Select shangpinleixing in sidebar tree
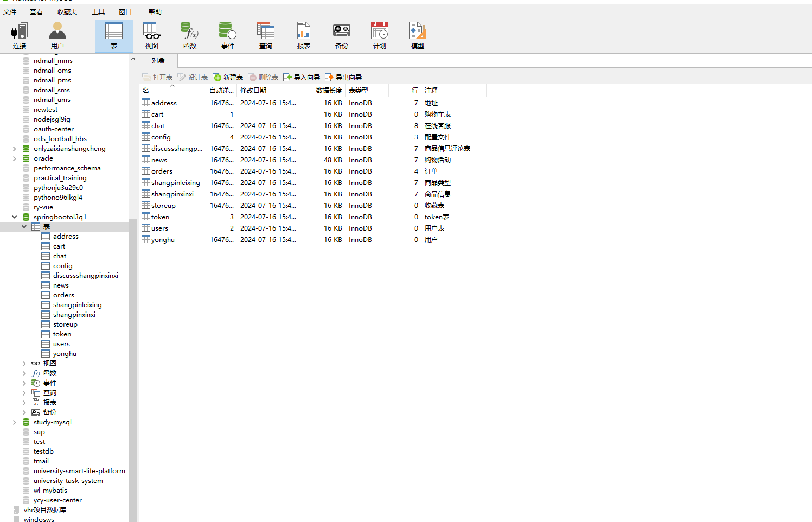The image size is (812, 522). tap(78, 305)
